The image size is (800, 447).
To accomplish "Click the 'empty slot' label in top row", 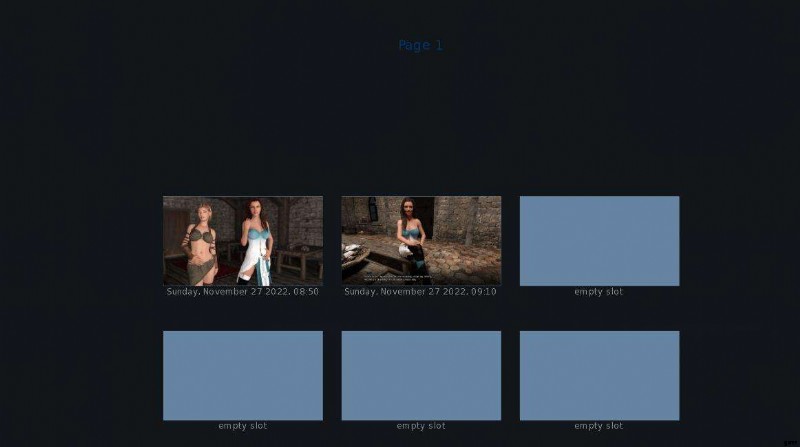I will 599,292.
